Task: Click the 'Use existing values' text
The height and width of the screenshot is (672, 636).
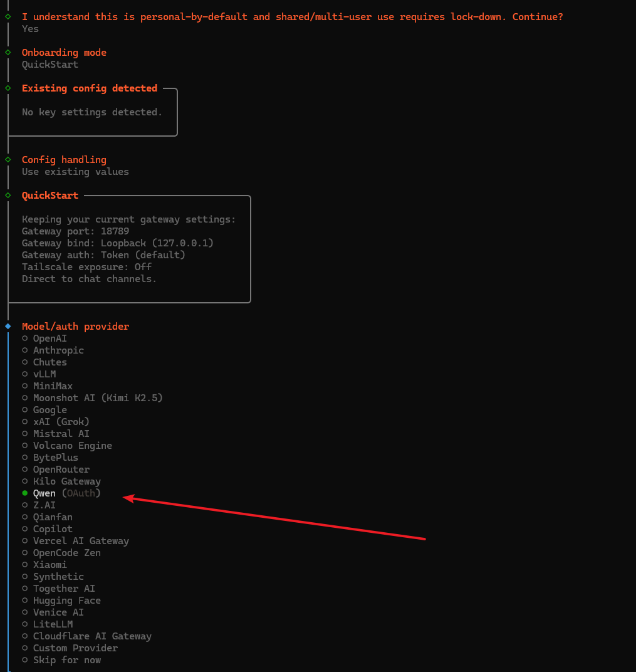Action: 75,172
